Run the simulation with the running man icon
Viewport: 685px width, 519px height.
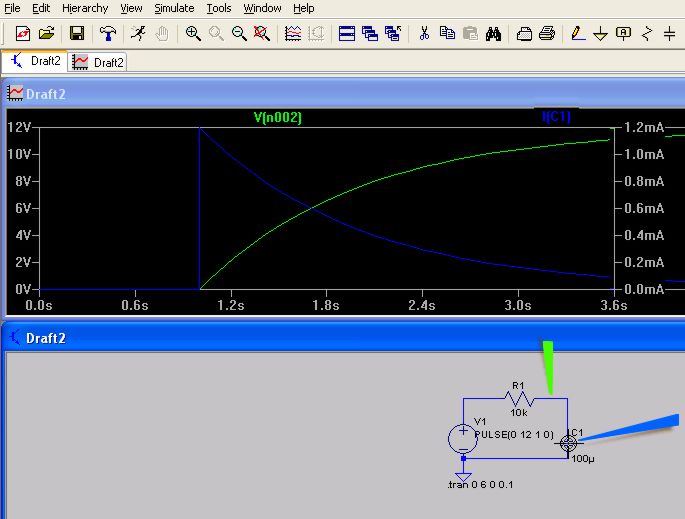pyautogui.click(x=138, y=33)
